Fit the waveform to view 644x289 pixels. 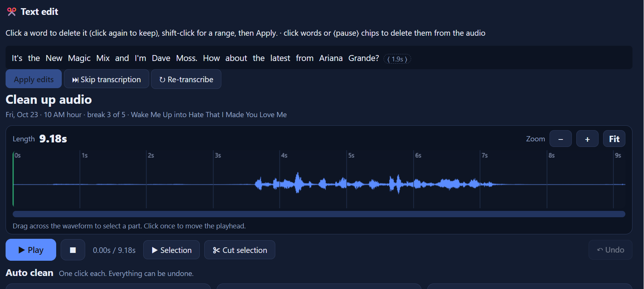pos(614,139)
